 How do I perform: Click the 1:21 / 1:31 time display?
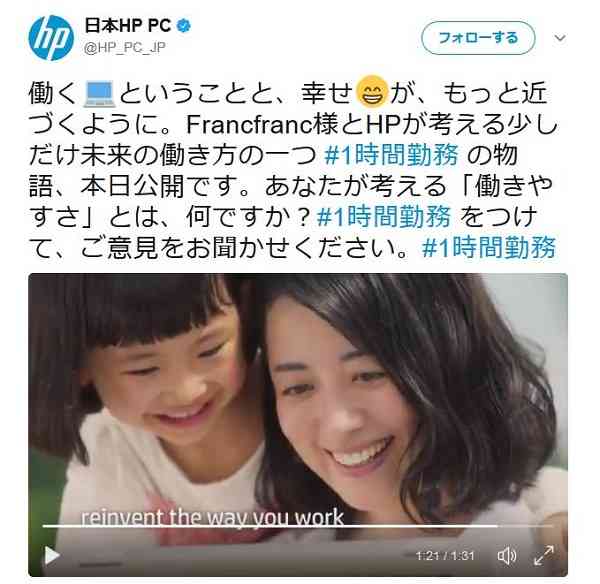point(445,555)
